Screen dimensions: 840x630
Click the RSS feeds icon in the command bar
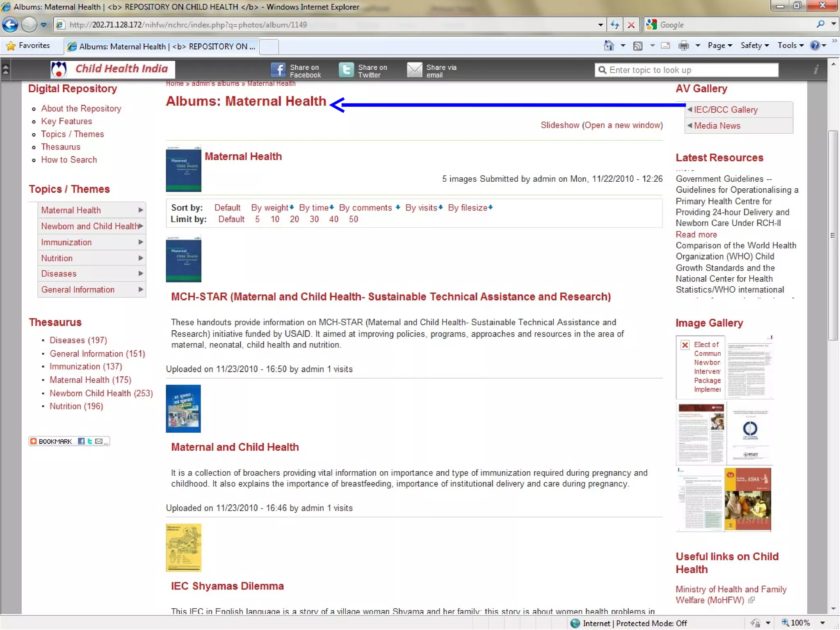tap(637, 46)
